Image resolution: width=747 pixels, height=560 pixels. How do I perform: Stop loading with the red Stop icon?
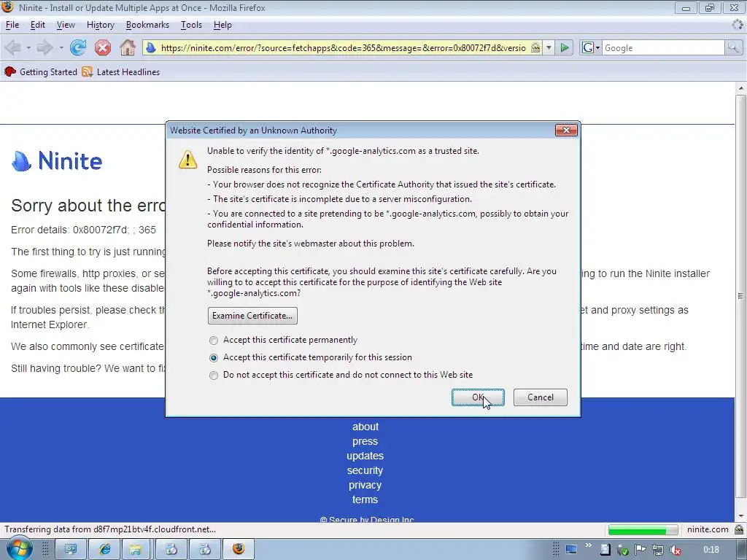click(x=102, y=47)
